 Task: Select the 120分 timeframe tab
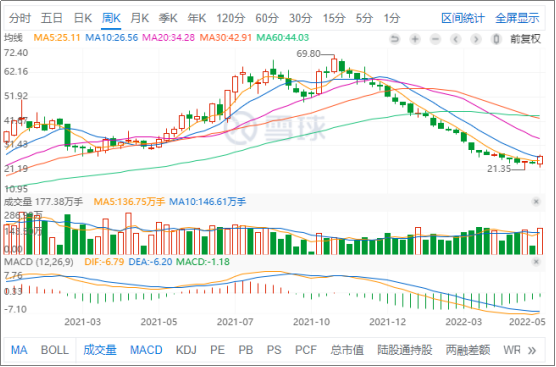[x=231, y=18]
